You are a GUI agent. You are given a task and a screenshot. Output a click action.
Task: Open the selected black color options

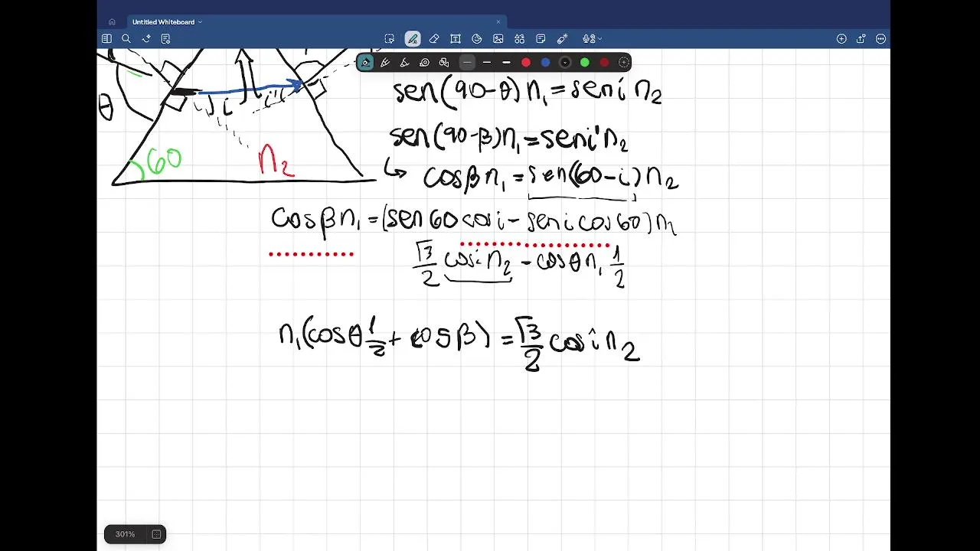[565, 63]
